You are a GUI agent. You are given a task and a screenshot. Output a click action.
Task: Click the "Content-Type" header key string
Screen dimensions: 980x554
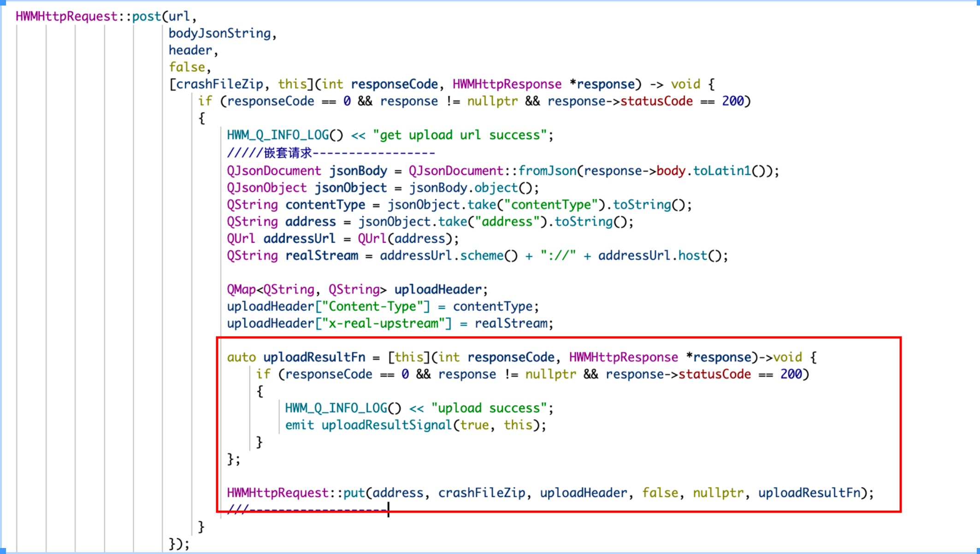pos(372,306)
